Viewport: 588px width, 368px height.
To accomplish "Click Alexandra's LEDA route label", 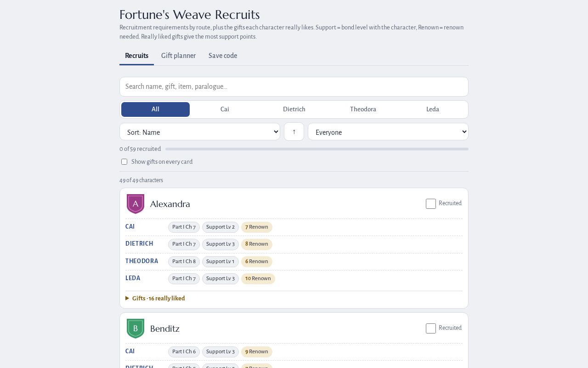I will click(x=133, y=278).
